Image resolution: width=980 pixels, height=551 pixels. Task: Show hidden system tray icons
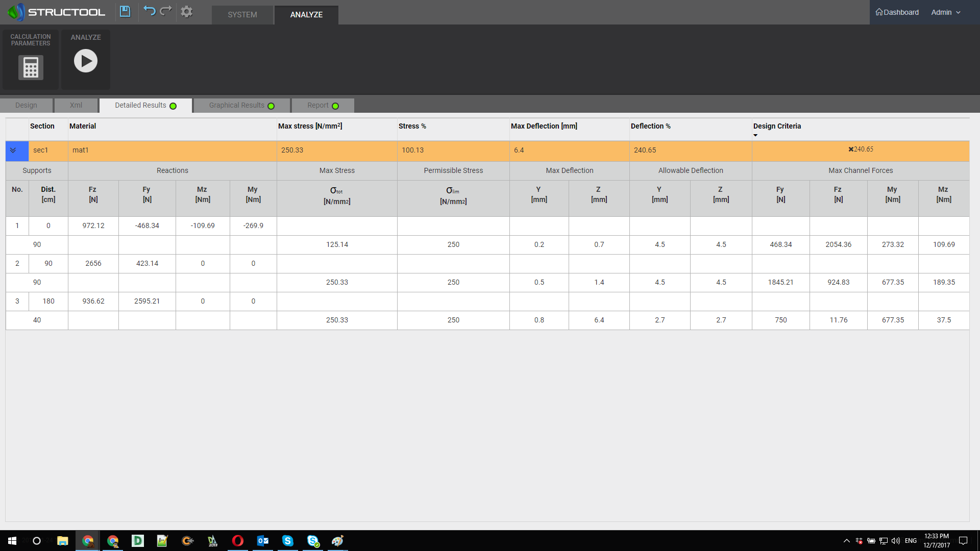(847, 541)
